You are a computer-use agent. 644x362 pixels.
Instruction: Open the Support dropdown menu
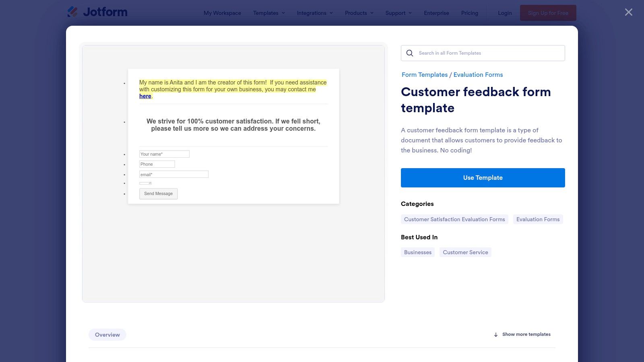(x=398, y=13)
